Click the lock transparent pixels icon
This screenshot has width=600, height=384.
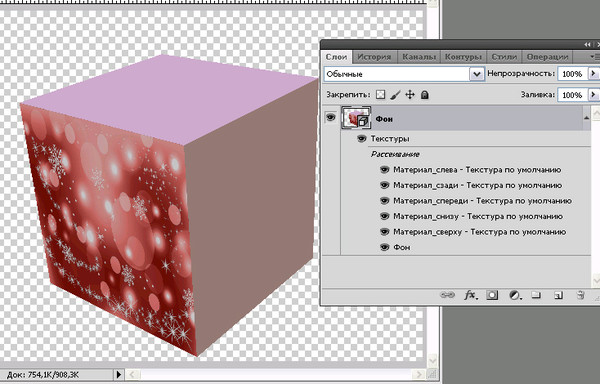(380, 94)
